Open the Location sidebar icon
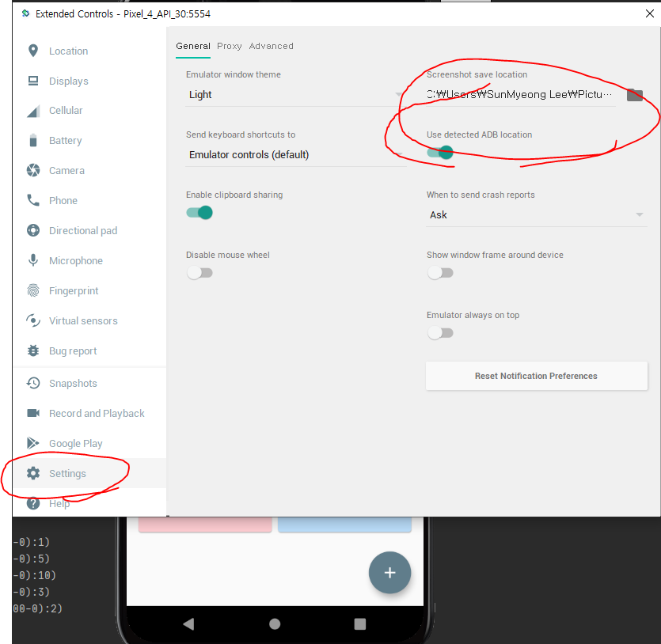This screenshot has width=661, height=644. click(x=33, y=51)
